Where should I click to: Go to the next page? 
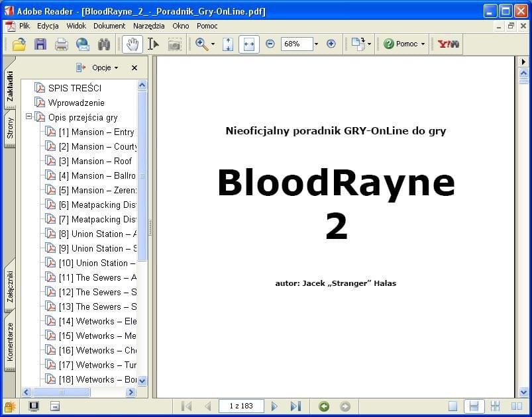(274, 406)
